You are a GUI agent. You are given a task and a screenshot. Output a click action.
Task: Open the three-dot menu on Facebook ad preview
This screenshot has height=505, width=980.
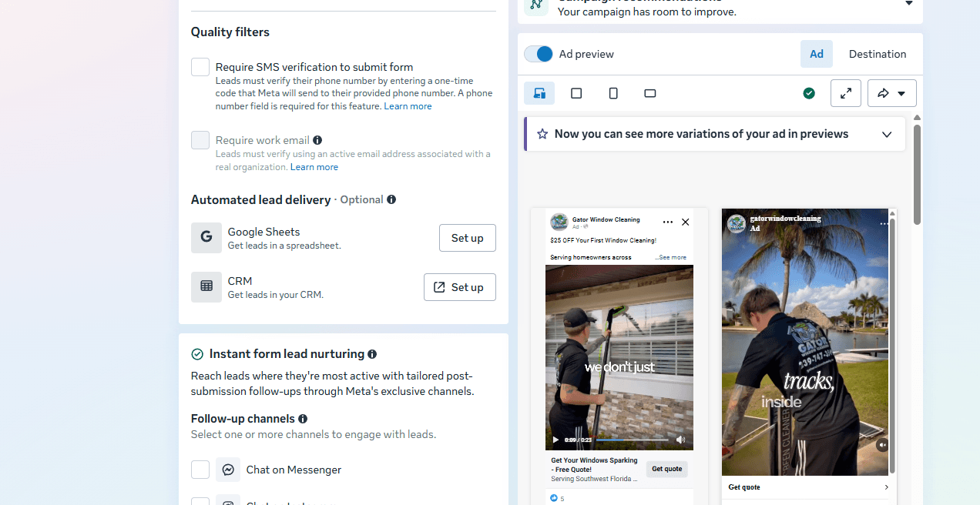coord(668,222)
